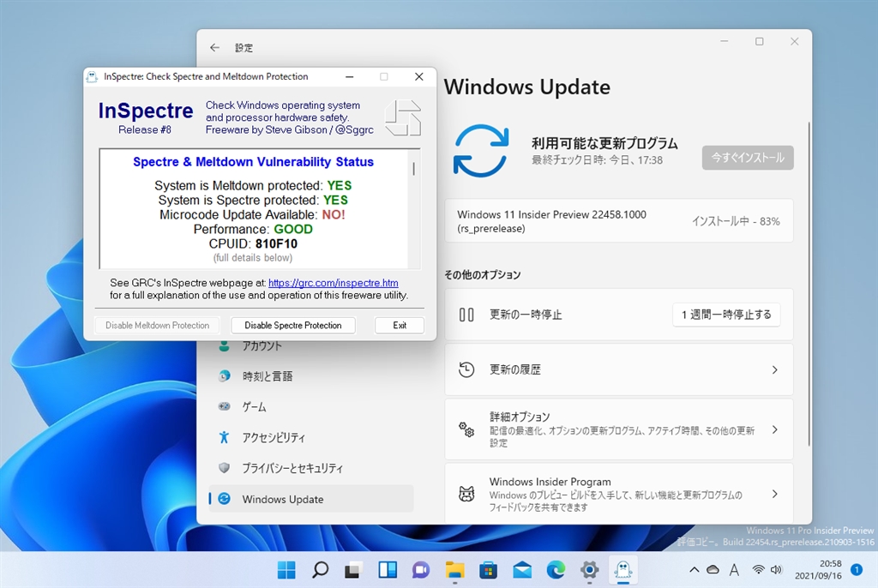
Task: Open taskbar Search icon
Action: [321, 570]
